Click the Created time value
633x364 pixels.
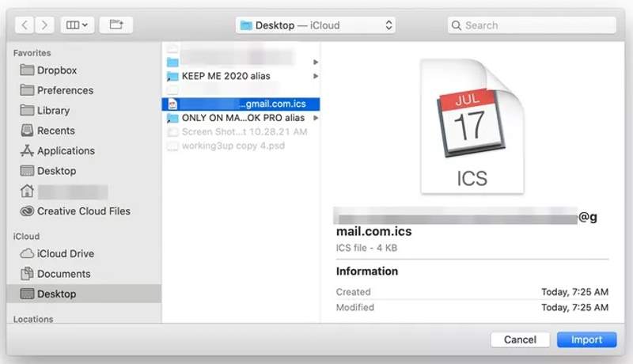(x=575, y=292)
